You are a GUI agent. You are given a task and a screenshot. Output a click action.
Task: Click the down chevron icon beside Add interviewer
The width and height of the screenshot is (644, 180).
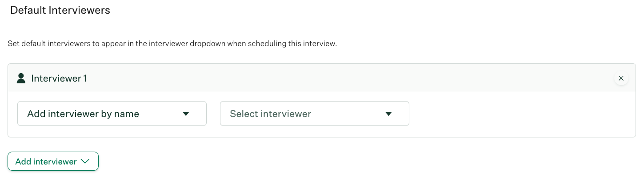[x=85, y=161]
